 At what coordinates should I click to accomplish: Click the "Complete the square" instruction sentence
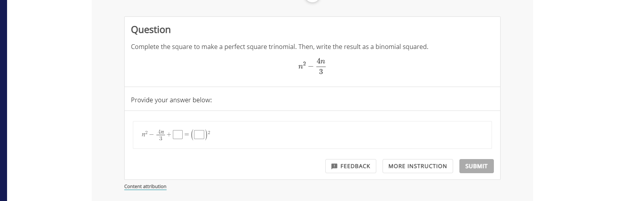tap(279, 47)
